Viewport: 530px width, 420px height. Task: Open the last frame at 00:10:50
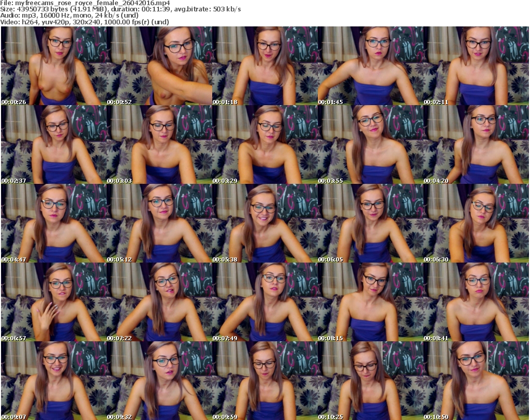tap(476, 381)
